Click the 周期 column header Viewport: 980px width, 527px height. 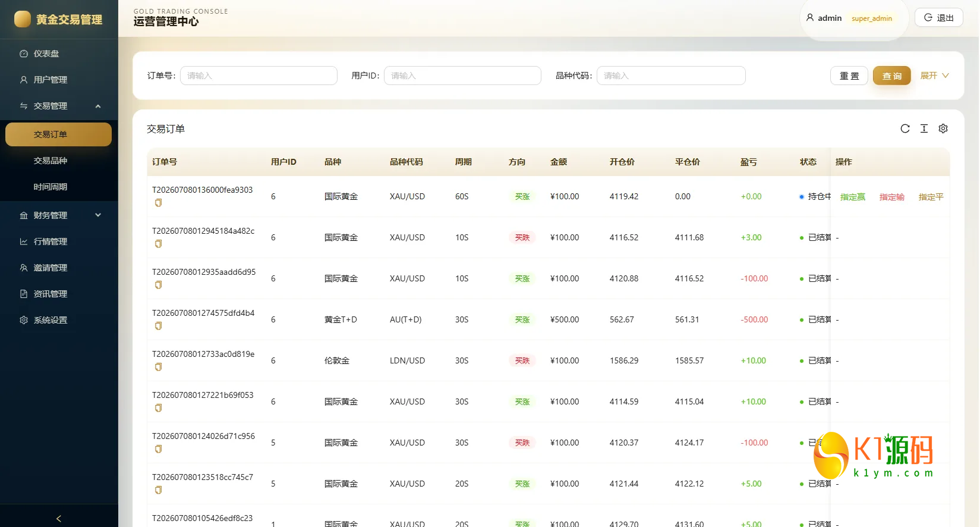pyautogui.click(x=464, y=162)
